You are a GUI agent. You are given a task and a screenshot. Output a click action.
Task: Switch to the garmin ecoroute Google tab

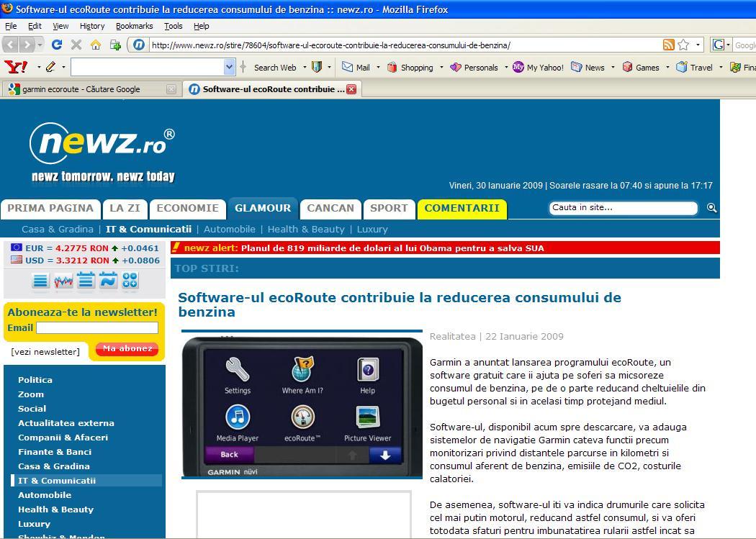tap(91, 89)
